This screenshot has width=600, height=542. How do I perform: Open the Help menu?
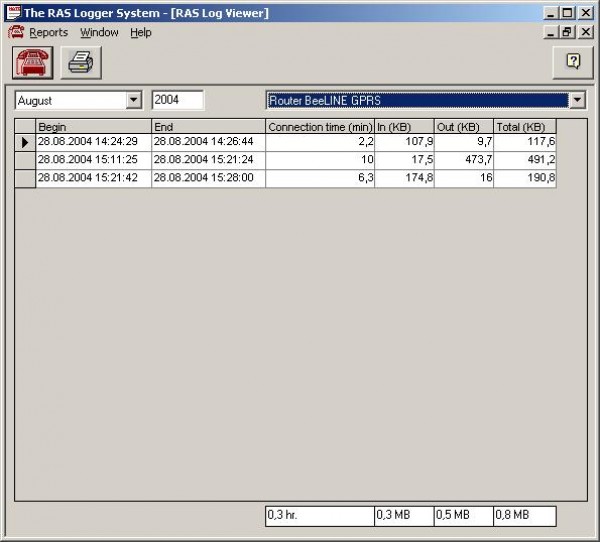point(141,32)
